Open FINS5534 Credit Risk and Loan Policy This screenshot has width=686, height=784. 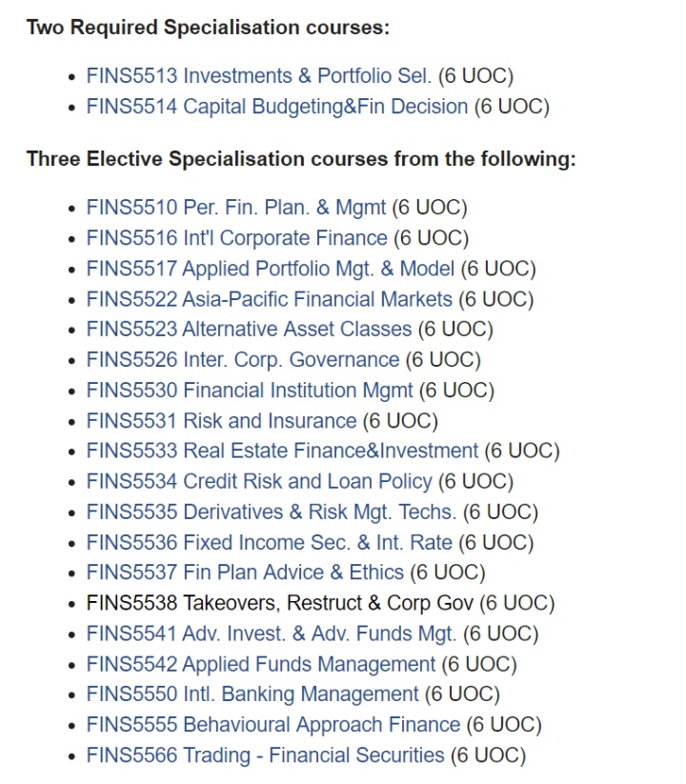(259, 481)
